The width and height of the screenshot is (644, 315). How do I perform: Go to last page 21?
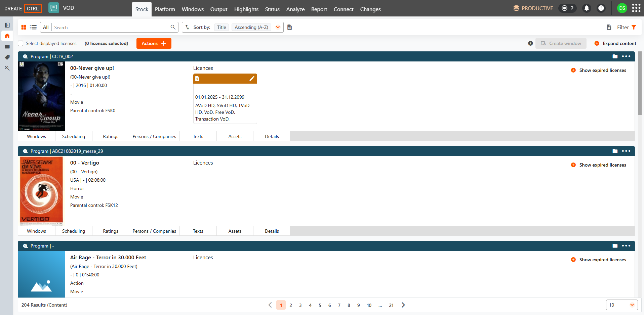pos(391,305)
